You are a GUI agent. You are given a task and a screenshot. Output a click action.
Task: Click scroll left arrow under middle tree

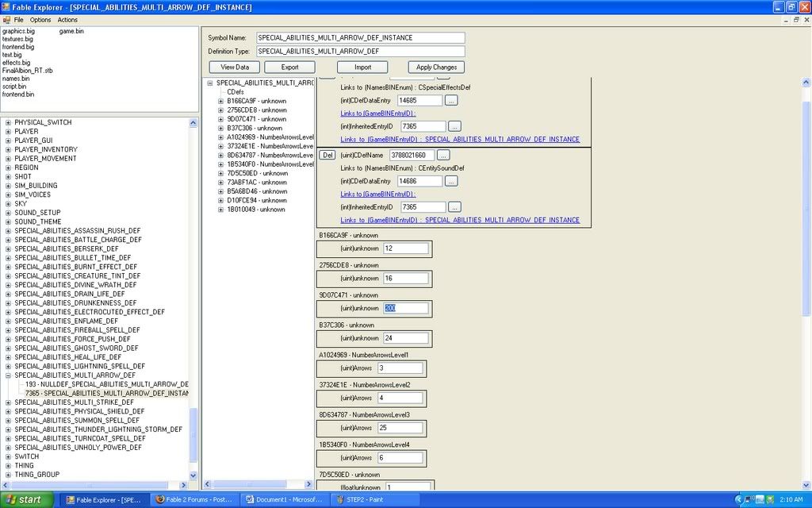point(207,484)
